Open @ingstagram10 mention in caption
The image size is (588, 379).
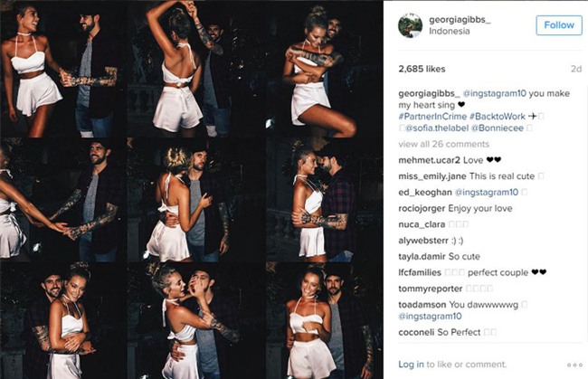point(495,93)
